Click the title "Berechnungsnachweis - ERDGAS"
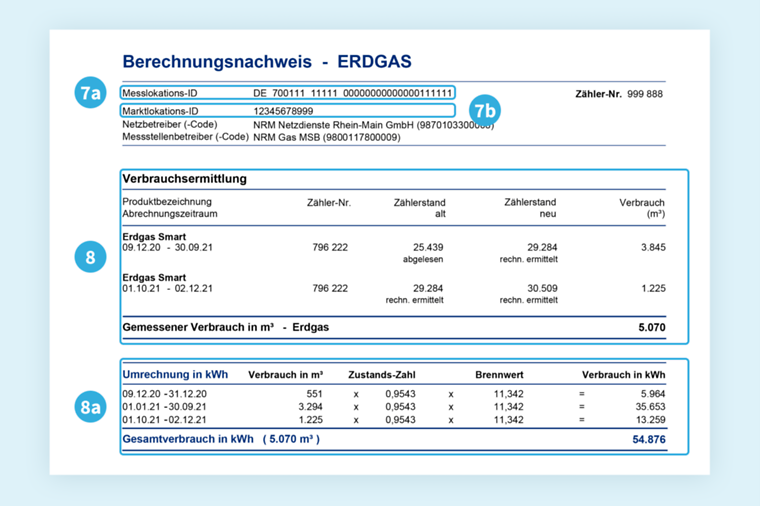The width and height of the screenshot is (760, 506). click(x=267, y=62)
